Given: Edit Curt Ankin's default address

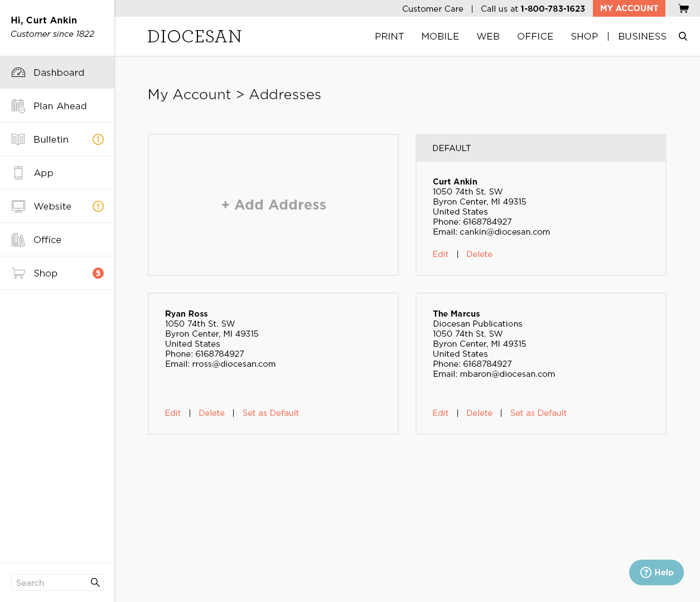Looking at the screenshot, I should (440, 254).
